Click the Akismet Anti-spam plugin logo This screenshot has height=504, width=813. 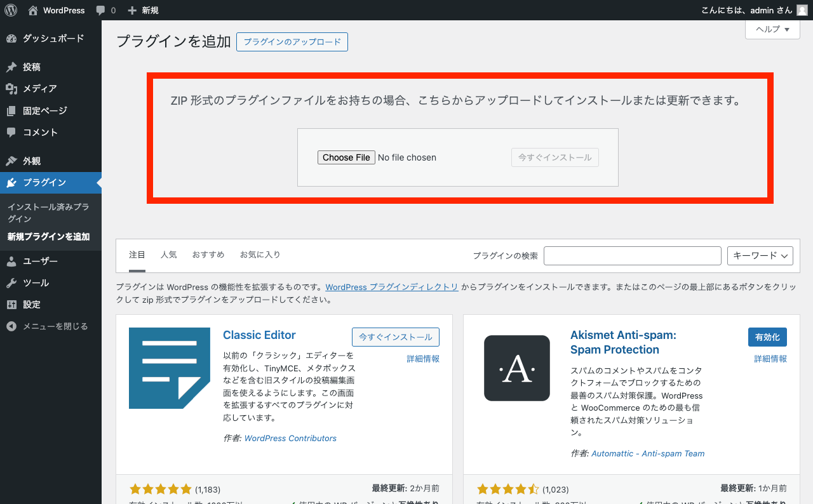pos(517,368)
